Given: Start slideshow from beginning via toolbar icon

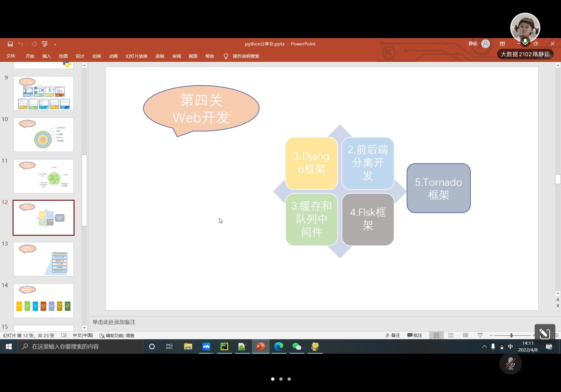Looking at the screenshot, I should click(x=45, y=44).
